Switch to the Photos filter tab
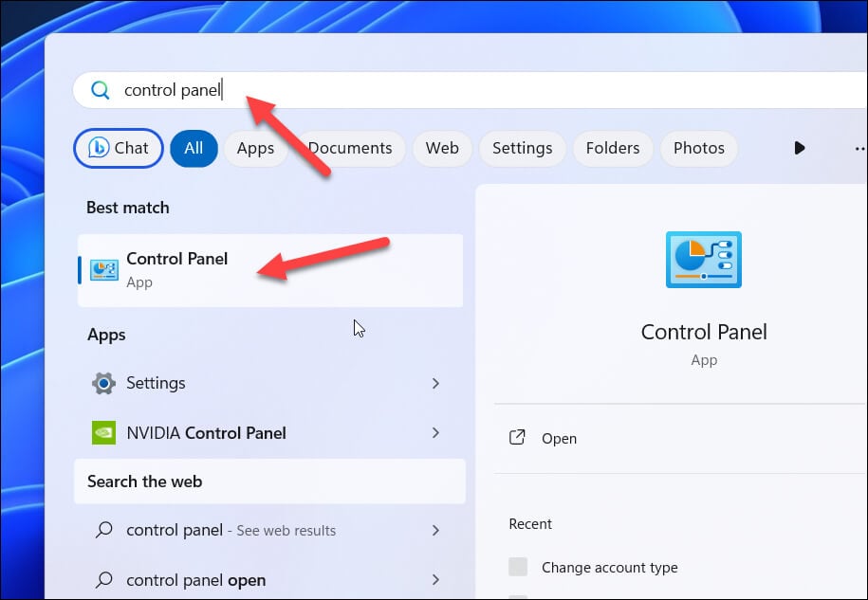Image resolution: width=868 pixels, height=600 pixels. (699, 148)
